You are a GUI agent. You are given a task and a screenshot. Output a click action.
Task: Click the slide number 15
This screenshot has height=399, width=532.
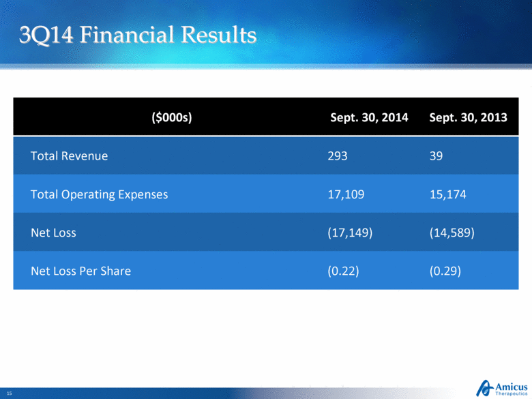[x=10, y=394]
